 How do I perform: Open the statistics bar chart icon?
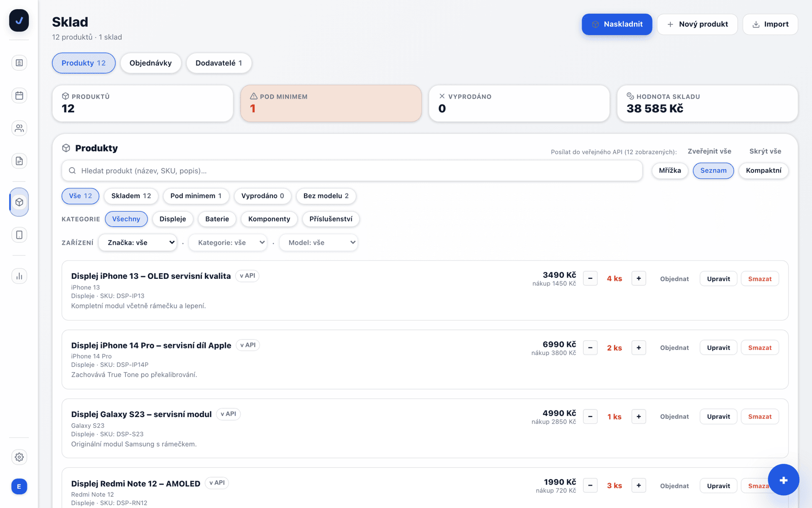[x=19, y=276]
